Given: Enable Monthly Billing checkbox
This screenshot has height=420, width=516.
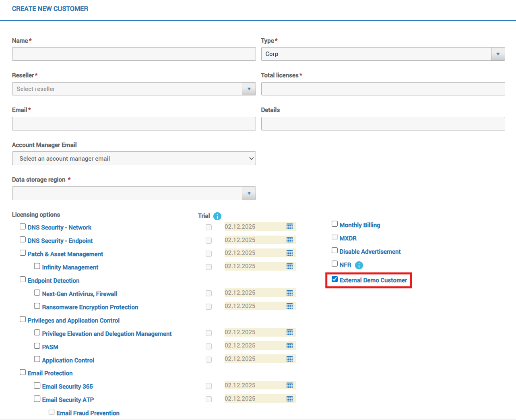Looking at the screenshot, I should coord(334,224).
